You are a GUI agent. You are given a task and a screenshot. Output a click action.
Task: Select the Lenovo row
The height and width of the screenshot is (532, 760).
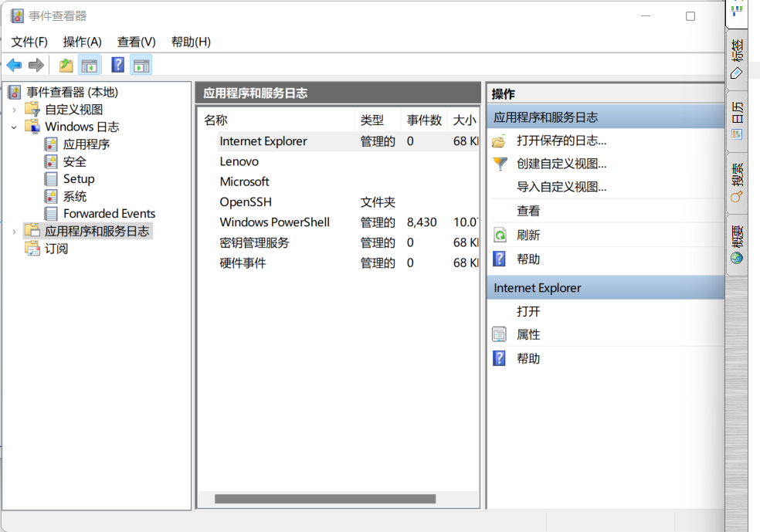(x=348, y=161)
